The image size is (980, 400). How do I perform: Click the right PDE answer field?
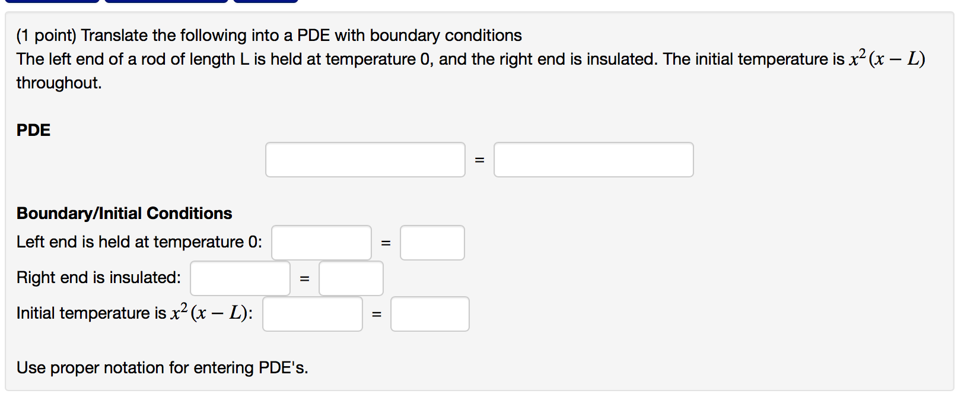click(593, 159)
